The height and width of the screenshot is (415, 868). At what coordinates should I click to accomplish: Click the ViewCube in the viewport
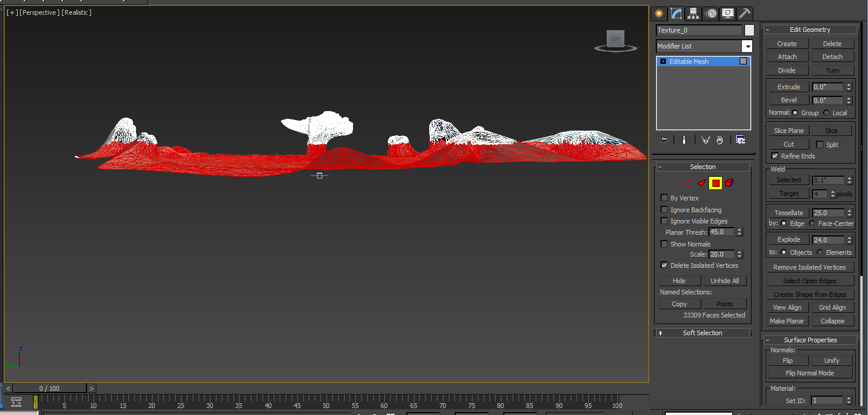pyautogui.click(x=616, y=39)
